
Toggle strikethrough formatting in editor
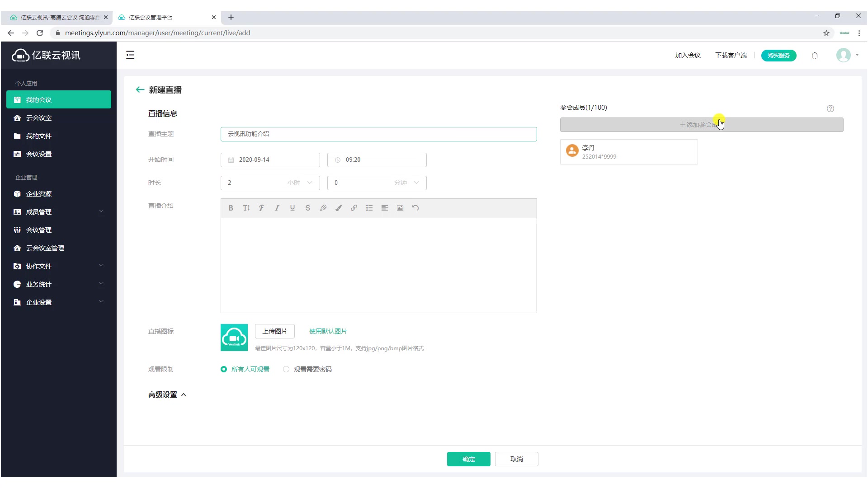pos(307,208)
